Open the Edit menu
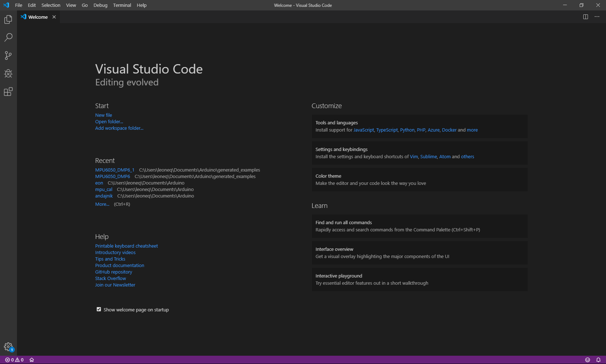The image size is (606, 364). (32, 5)
